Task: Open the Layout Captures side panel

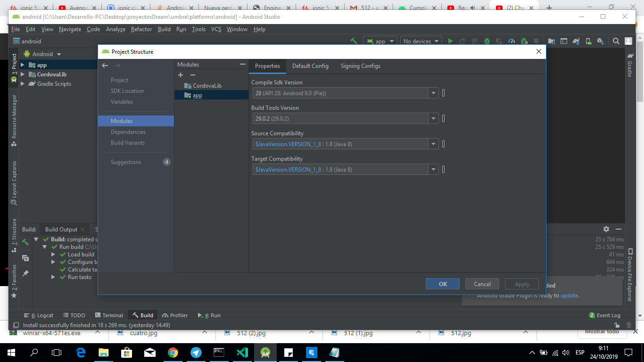Action: click(x=14, y=183)
